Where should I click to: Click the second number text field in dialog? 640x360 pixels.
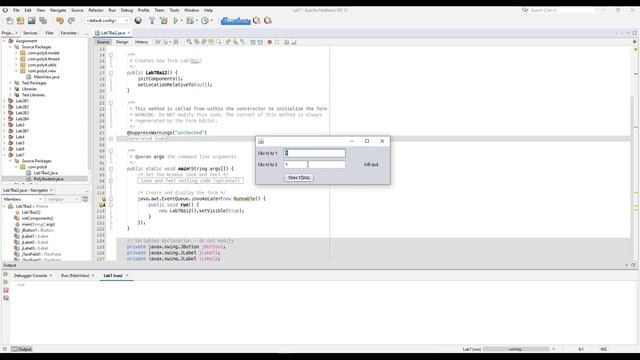314,164
